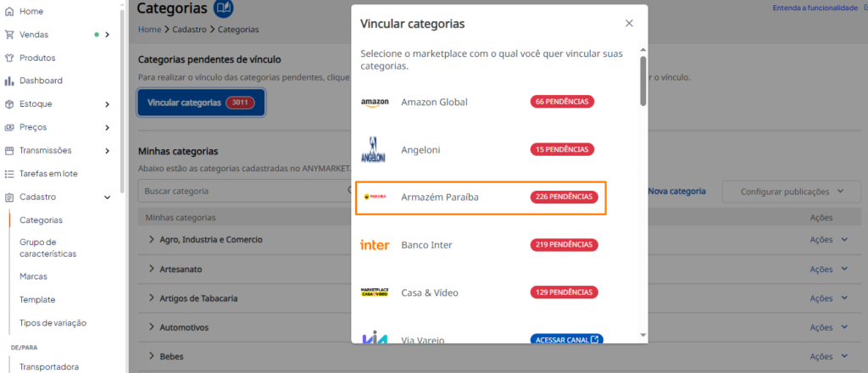Open Dashboard bar chart icon
This screenshot has height=373, width=868.
click(8, 81)
